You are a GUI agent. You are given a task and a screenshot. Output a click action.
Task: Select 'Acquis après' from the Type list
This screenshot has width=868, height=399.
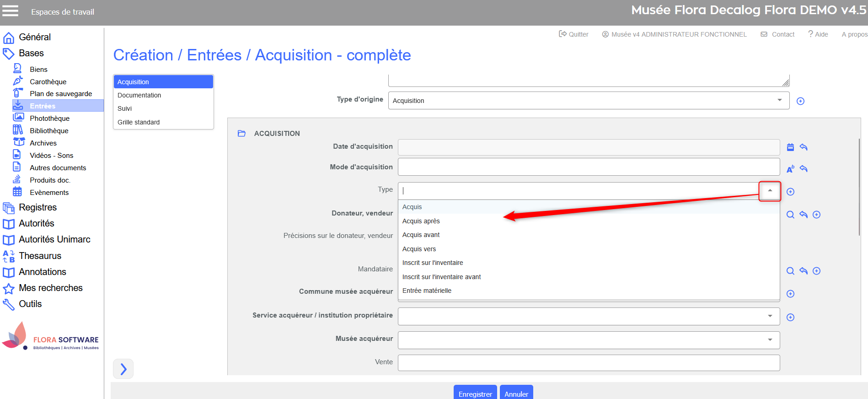[421, 221]
